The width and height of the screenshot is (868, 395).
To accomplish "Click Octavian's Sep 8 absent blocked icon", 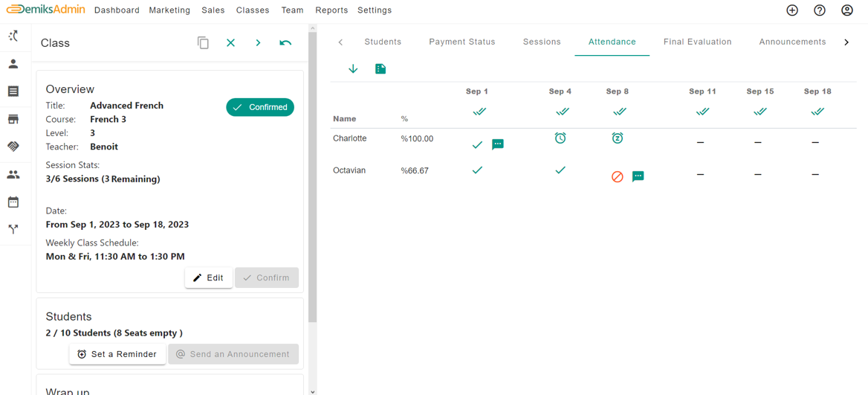I will point(618,177).
